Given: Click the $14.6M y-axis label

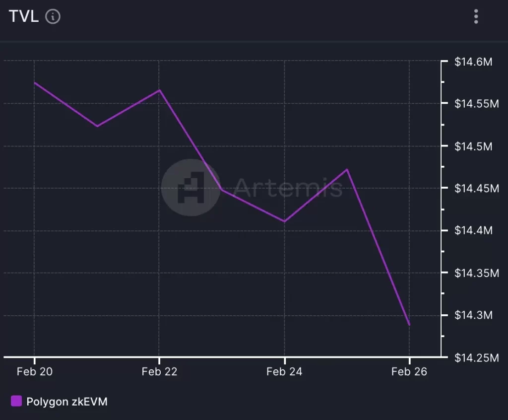Looking at the screenshot, I should click(473, 62).
